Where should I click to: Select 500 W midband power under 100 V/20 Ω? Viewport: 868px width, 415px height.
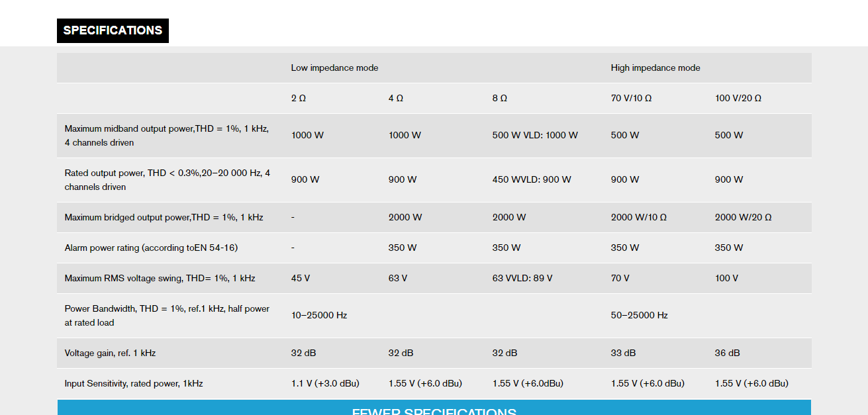729,136
